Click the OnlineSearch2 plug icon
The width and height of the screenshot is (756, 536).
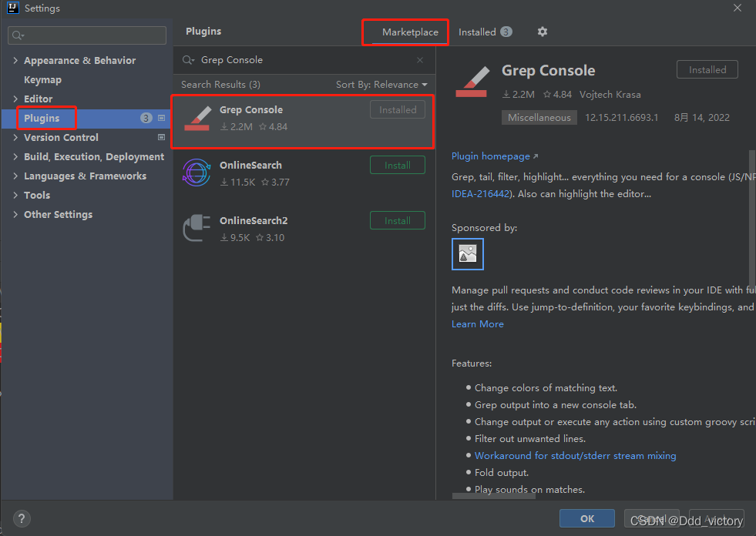click(x=197, y=228)
